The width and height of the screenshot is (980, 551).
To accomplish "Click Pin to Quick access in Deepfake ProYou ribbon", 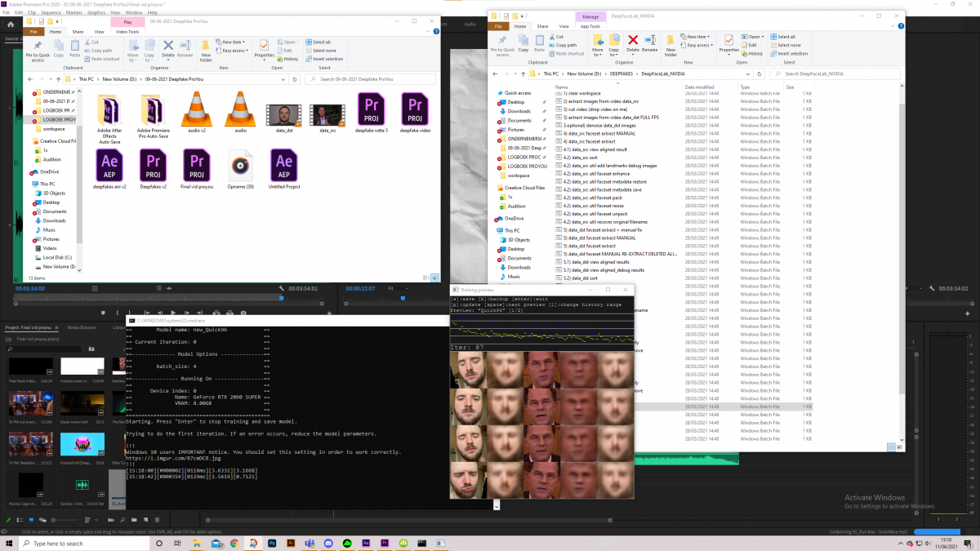I will point(38,51).
